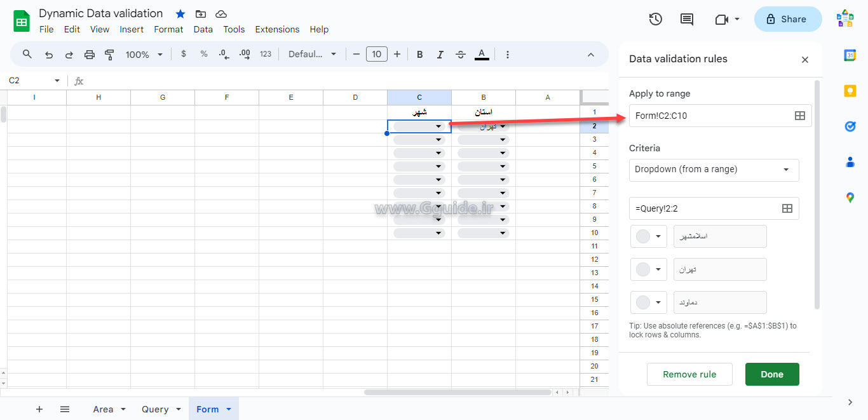Expand the zoom 100% dropdown
Screen dimensions: 868x420
click(x=144, y=55)
